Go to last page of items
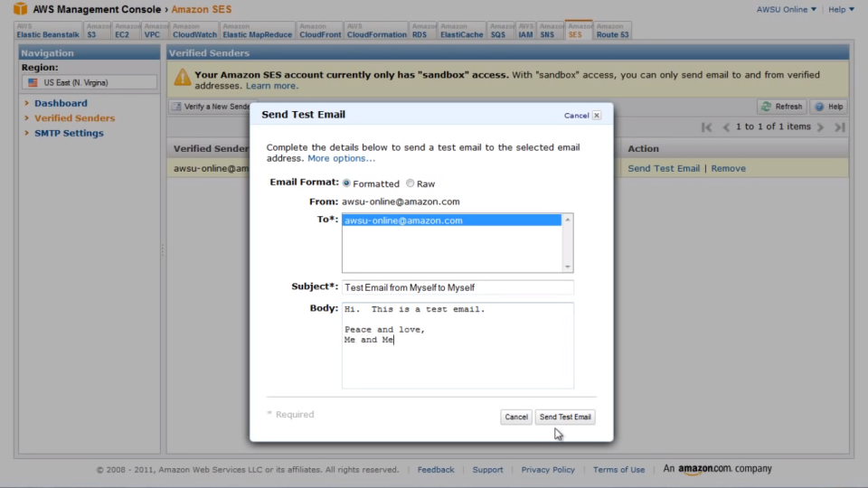The height and width of the screenshot is (488, 868). (x=840, y=127)
